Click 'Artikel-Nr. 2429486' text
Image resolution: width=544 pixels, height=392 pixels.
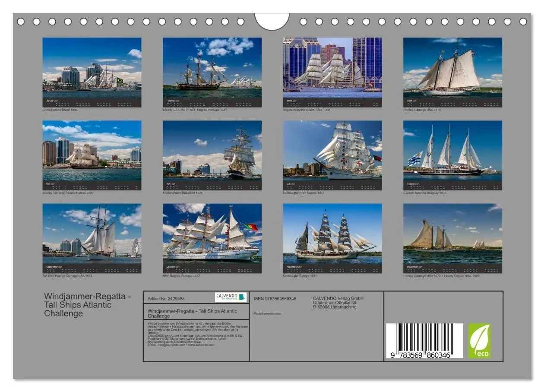[166, 298]
